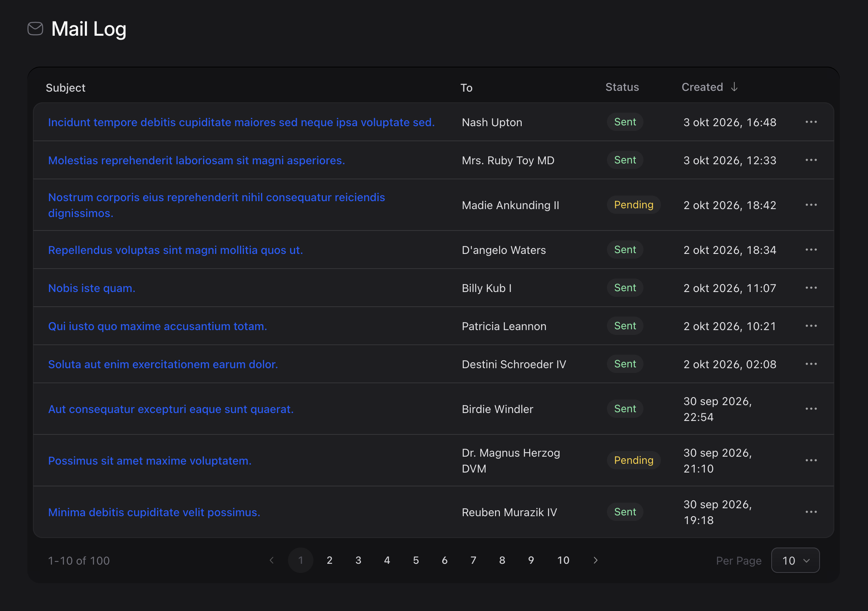This screenshot has width=868, height=611.
Task: Click date '2 okt 2026, 02:08'
Action: click(x=730, y=364)
